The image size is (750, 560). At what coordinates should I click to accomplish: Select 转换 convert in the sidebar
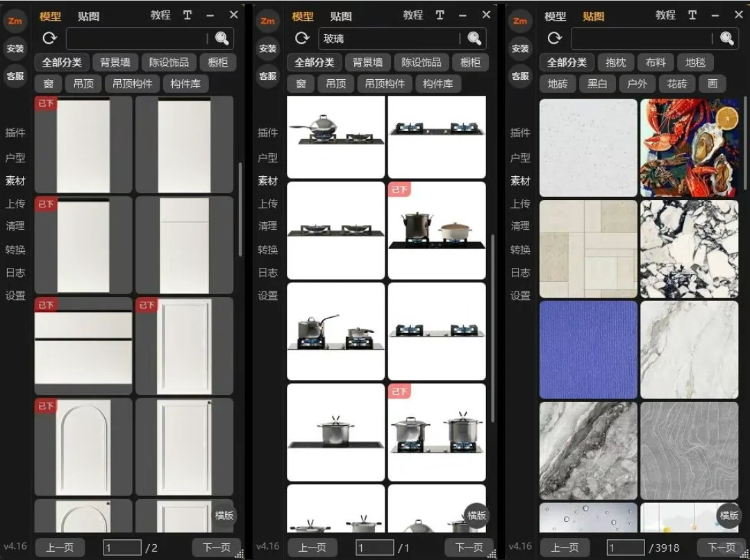pyautogui.click(x=15, y=249)
